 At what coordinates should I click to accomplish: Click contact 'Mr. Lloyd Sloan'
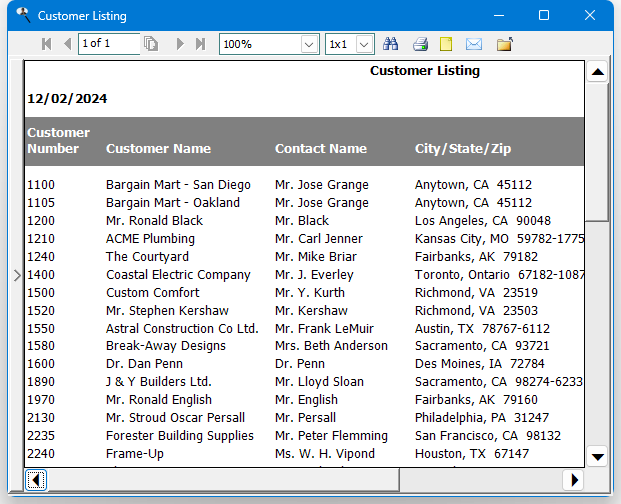[x=319, y=382]
